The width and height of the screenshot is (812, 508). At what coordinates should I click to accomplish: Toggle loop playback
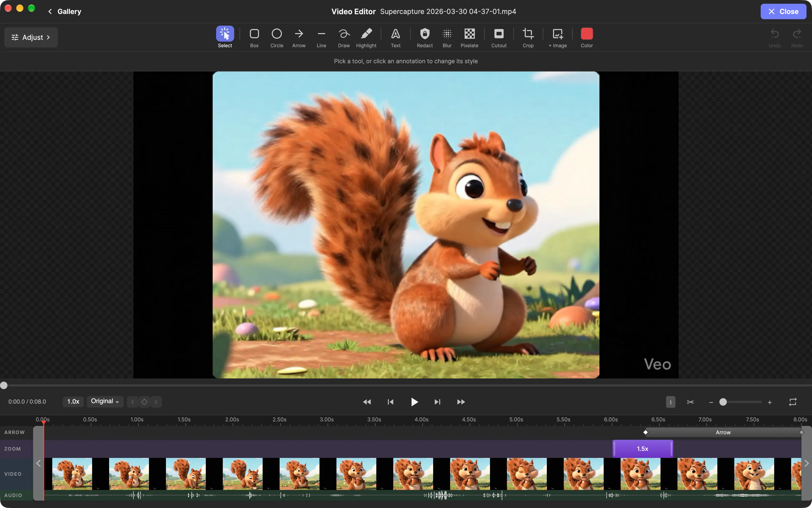tap(793, 402)
